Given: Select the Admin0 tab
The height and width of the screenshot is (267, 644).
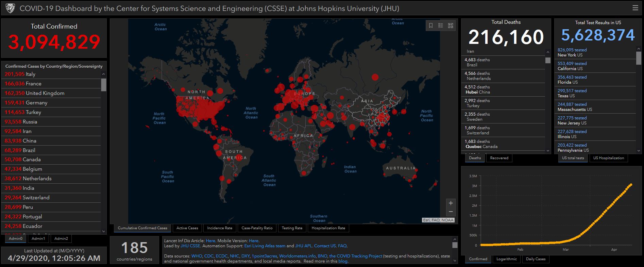Looking at the screenshot, I should [x=16, y=238].
